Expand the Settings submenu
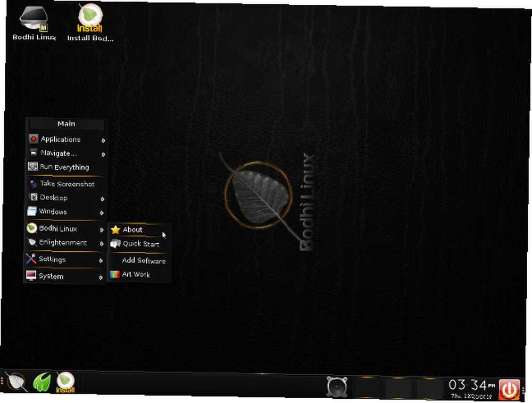 pyautogui.click(x=64, y=259)
